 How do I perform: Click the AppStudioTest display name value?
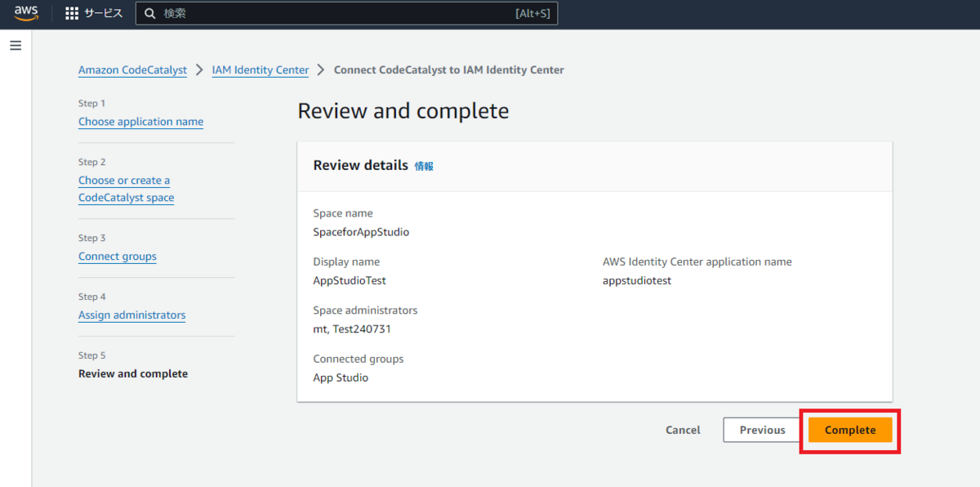click(350, 281)
